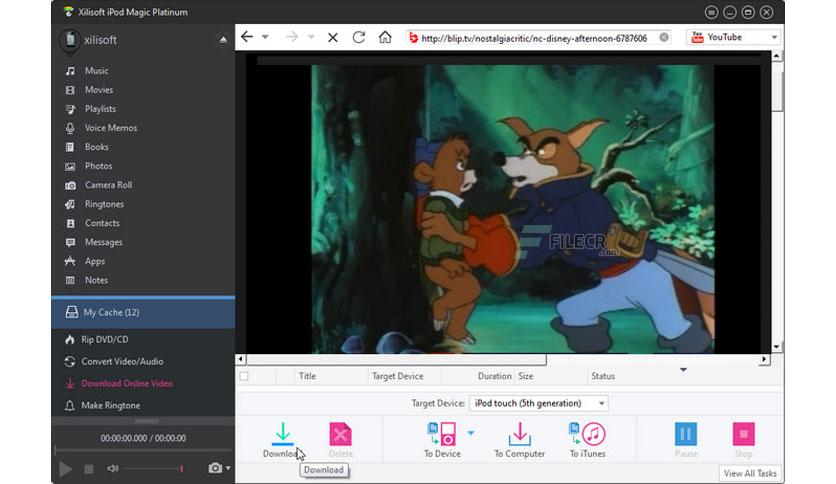Open the To Device dropdown arrow
Viewport: 836px width, 484px height.
pyautogui.click(x=471, y=433)
